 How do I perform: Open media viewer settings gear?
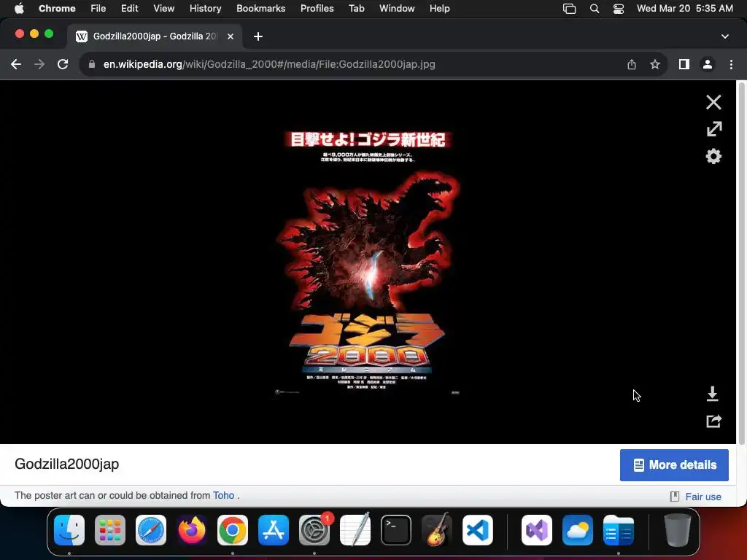coord(713,156)
